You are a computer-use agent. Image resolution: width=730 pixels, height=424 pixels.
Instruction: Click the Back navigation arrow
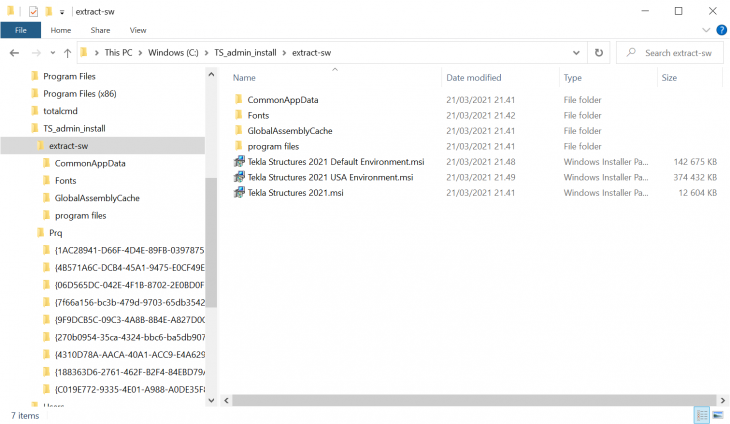pos(14,53)
